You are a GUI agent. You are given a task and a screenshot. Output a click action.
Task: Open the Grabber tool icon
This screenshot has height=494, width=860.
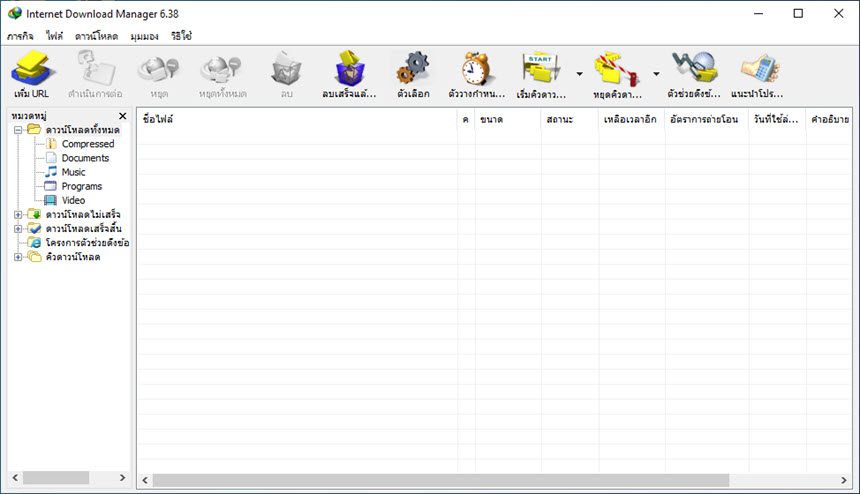[694, 69]
